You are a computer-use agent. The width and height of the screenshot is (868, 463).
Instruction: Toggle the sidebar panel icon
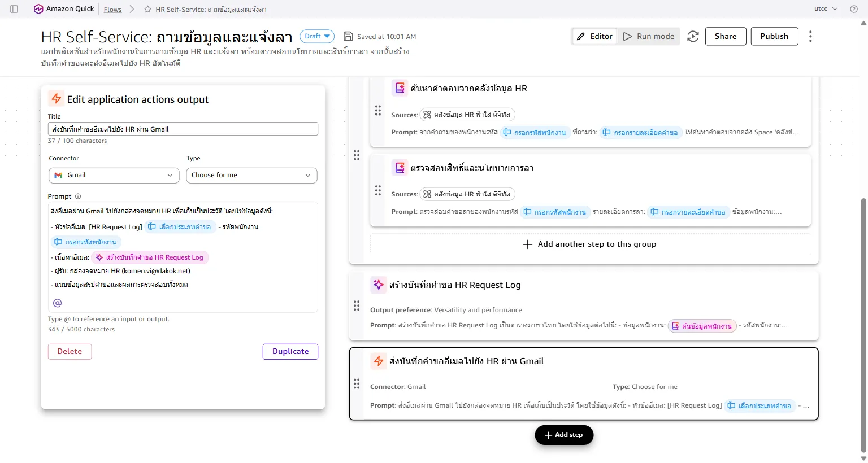coord(14,9)
